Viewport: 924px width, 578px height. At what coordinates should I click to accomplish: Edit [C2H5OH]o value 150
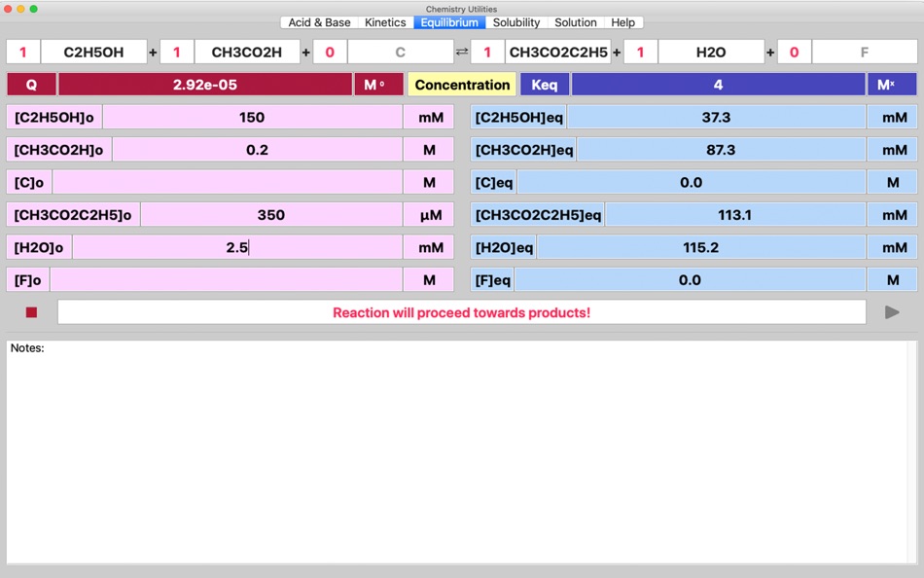click(x=252, y=117)
